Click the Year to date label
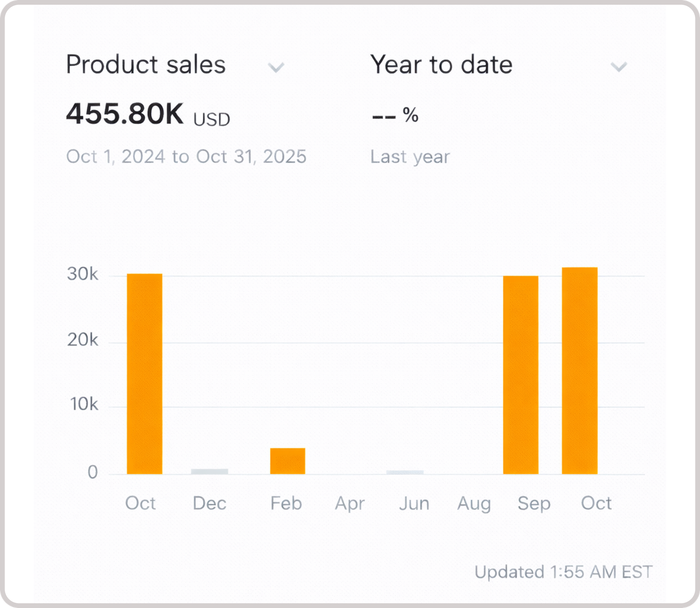 click(x=441, y=65)
